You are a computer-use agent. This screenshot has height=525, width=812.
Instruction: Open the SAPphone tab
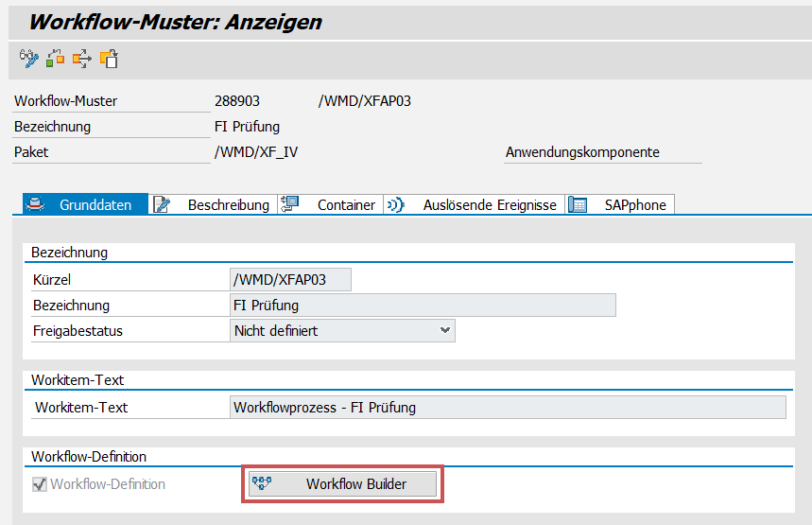620,204
